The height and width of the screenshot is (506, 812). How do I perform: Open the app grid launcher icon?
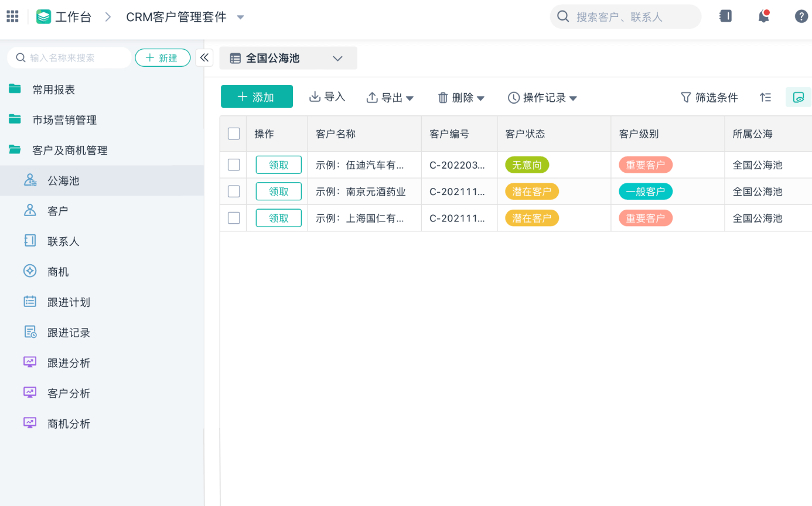coord(12,16)
